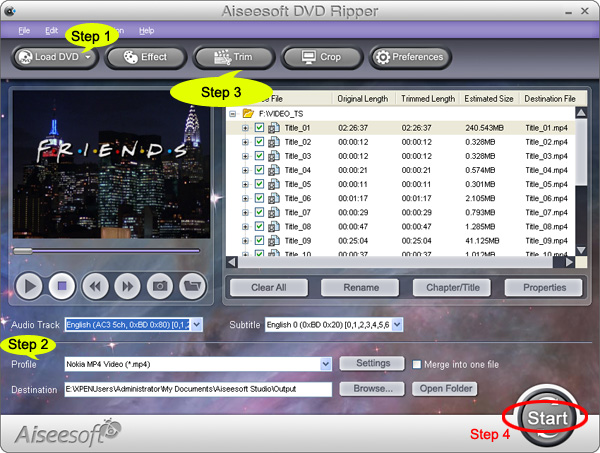Screen dimensions: 600x453
Task: Click the Clear All button
Action: click(x=269, y=287)
